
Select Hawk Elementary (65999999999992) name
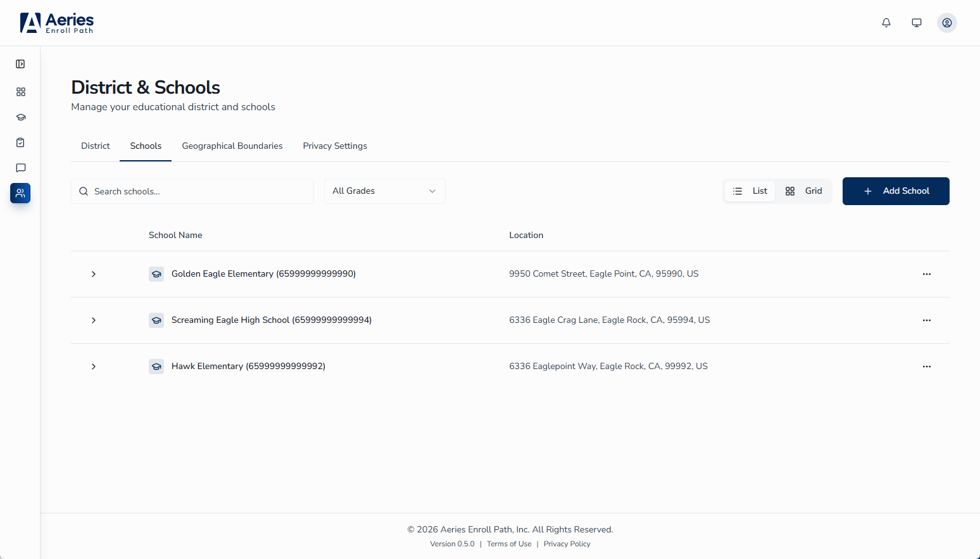click(248, 367)
